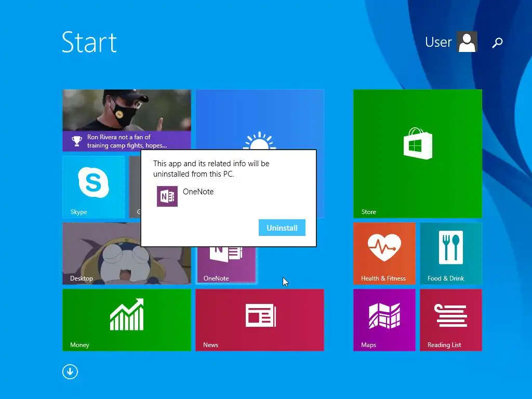Click the OneNote name in the dialog

tap(198, 191)
